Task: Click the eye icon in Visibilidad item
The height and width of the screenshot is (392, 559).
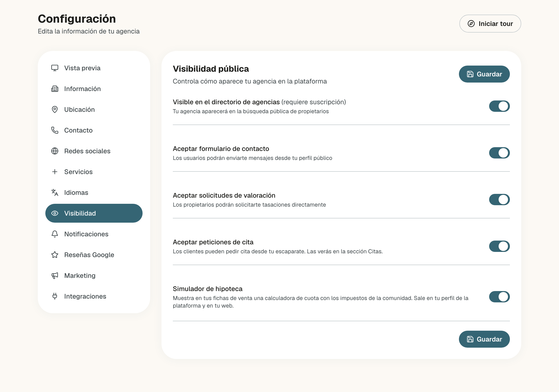Action: coord(55,213)
